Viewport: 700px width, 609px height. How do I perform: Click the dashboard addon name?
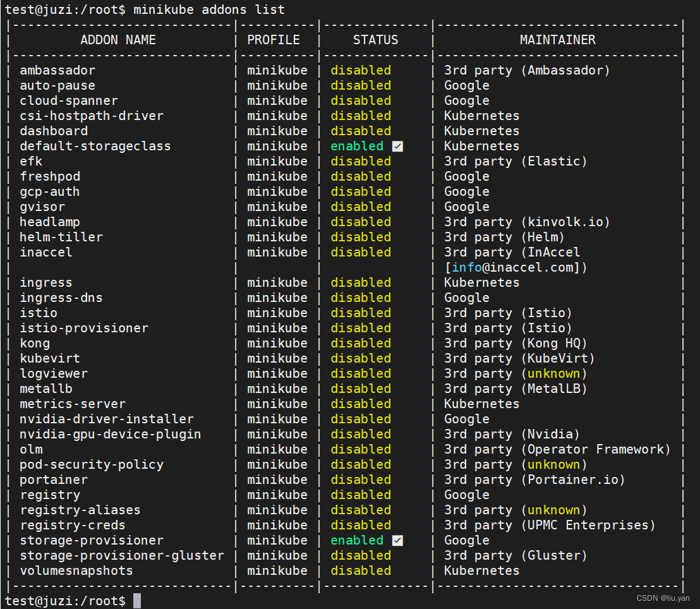click(x=54, y=131)
